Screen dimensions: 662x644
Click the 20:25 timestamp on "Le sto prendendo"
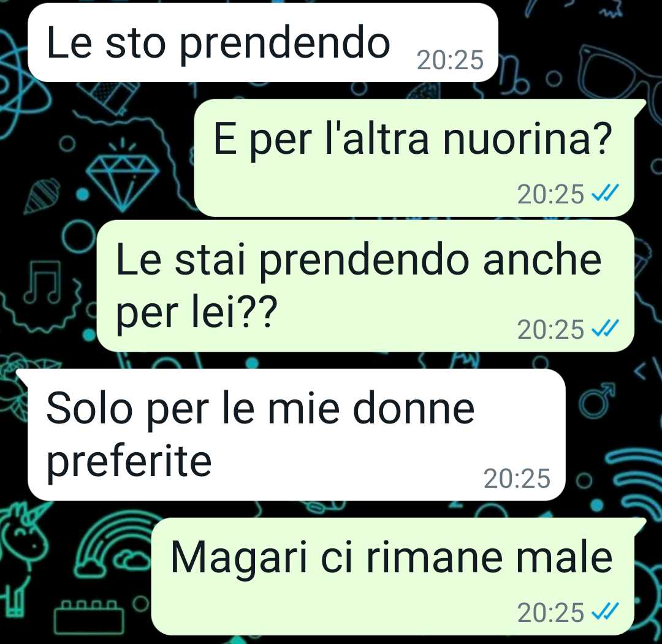450,60
